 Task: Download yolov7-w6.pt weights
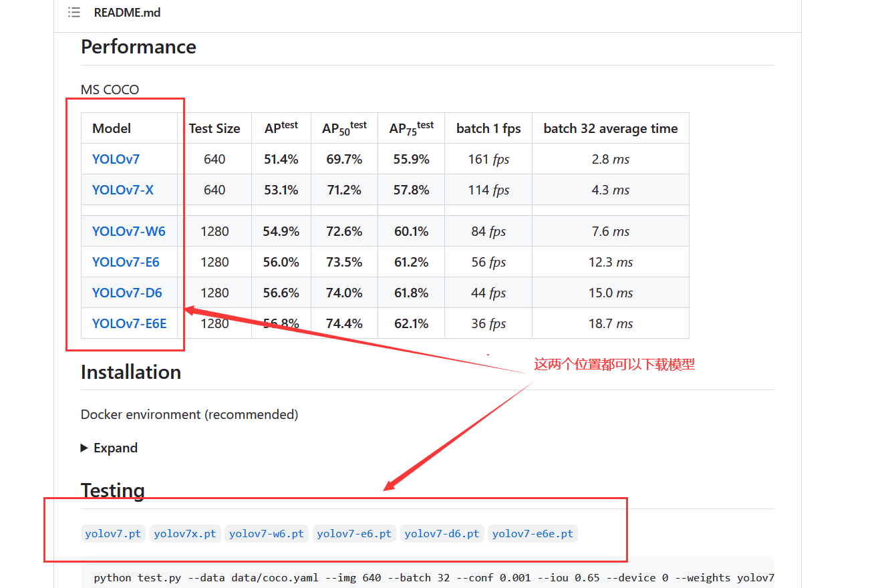(266, 533)
